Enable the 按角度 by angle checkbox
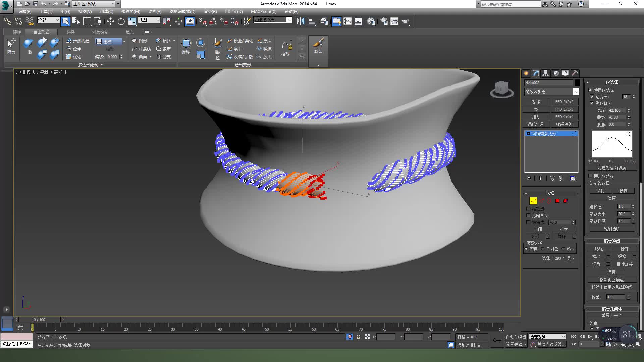644x362 pixels. 529,222
